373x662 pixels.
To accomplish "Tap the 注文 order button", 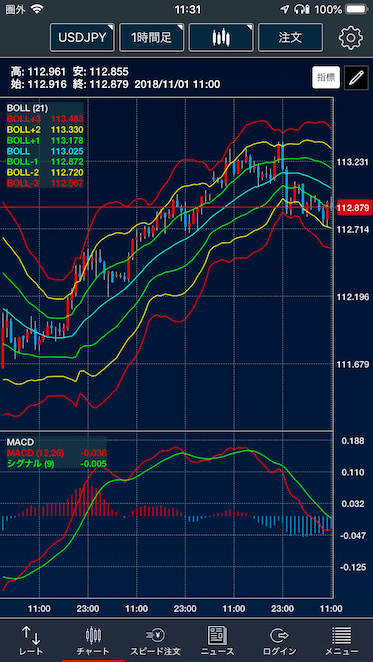I will click(290, 38).
